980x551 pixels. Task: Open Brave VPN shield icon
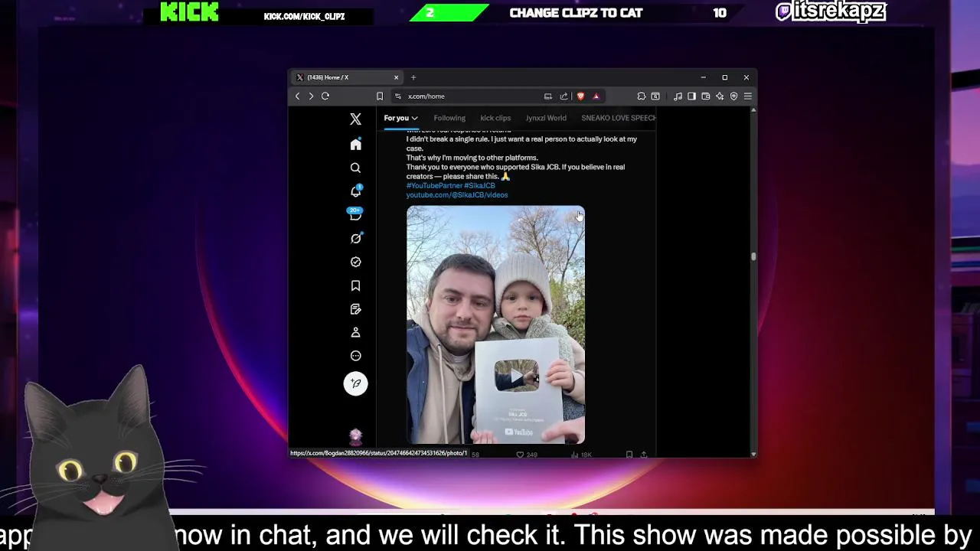click(733, 96)
